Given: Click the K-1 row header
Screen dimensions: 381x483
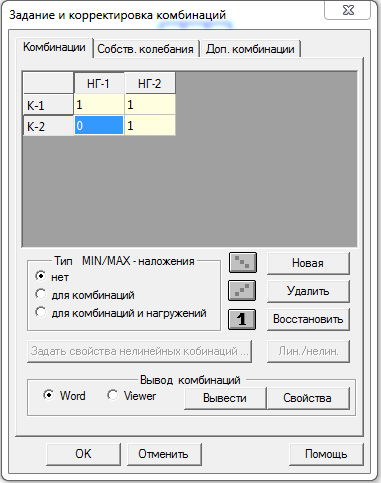Looking at the screenshot, I should (x=48, y=105).
